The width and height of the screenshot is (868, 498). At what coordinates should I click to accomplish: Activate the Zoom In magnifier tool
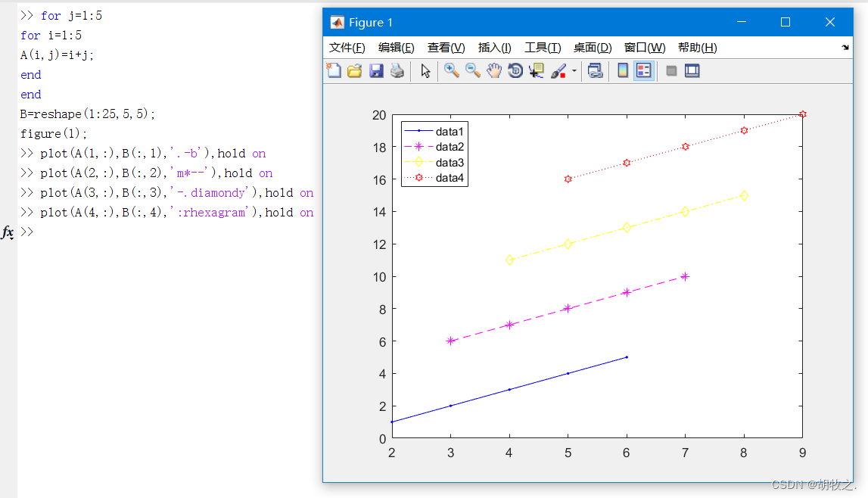pos(452,71)
